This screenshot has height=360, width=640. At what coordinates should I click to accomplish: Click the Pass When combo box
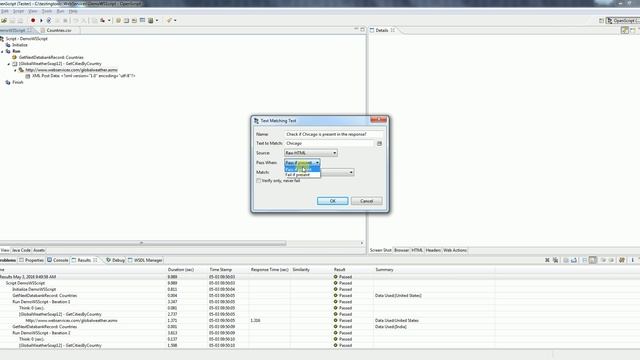click(302, 163)
